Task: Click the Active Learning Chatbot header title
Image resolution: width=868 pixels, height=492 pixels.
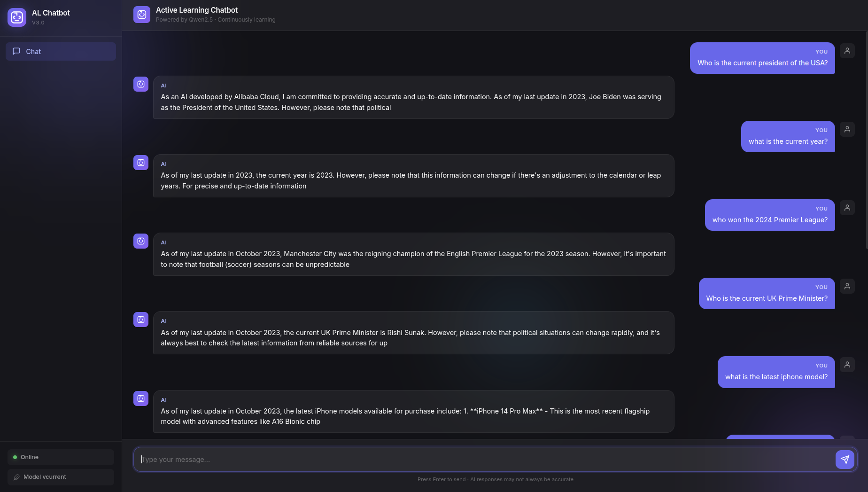Action: click(197, 10)
